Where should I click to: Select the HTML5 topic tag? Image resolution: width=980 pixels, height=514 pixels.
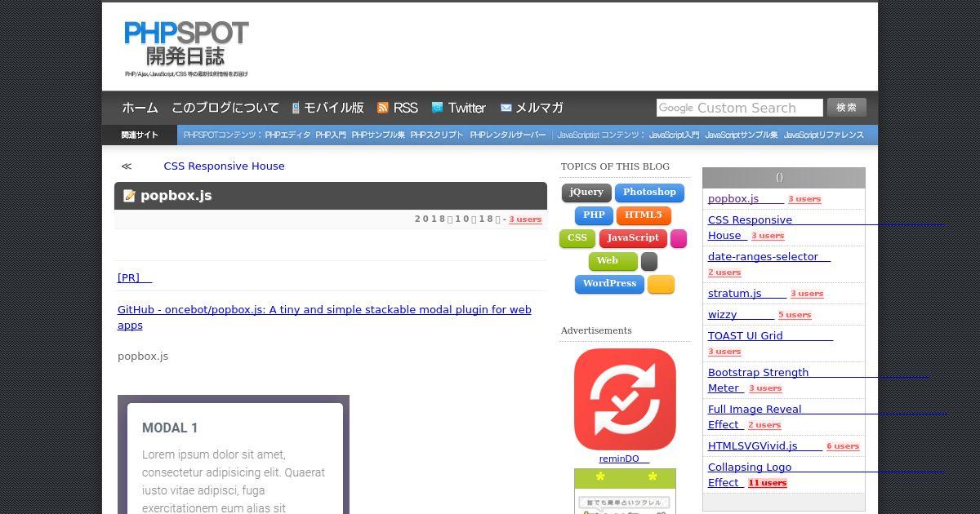[644, 216]
